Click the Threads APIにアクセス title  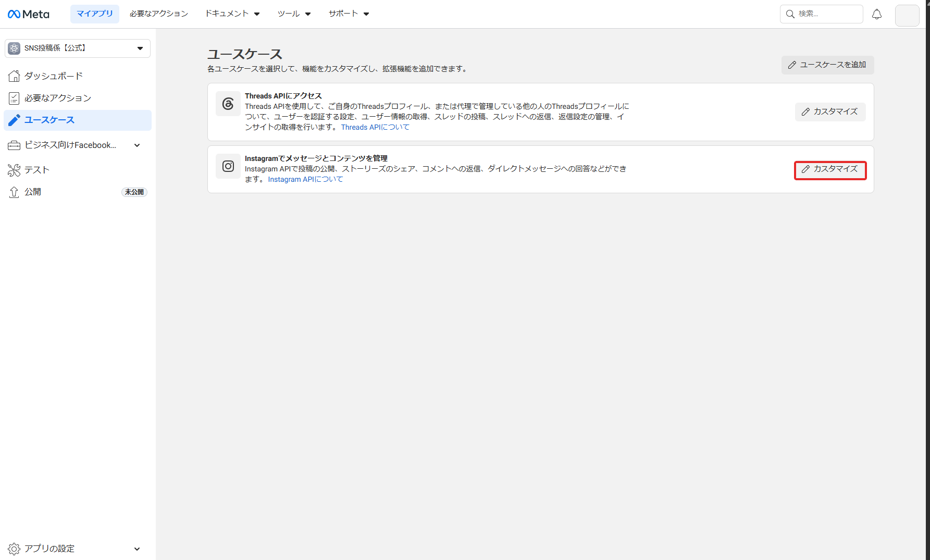point(283,96)
